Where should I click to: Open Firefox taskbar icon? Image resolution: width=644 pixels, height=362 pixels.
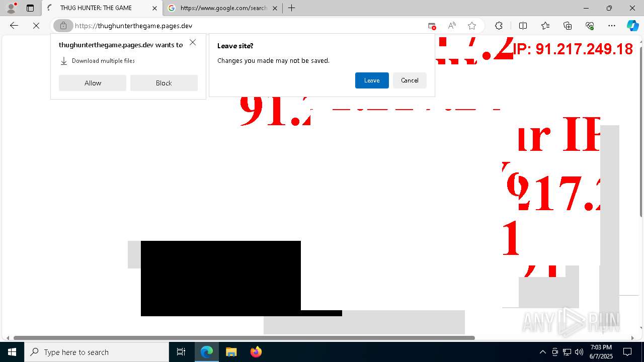tap(256, 352)
